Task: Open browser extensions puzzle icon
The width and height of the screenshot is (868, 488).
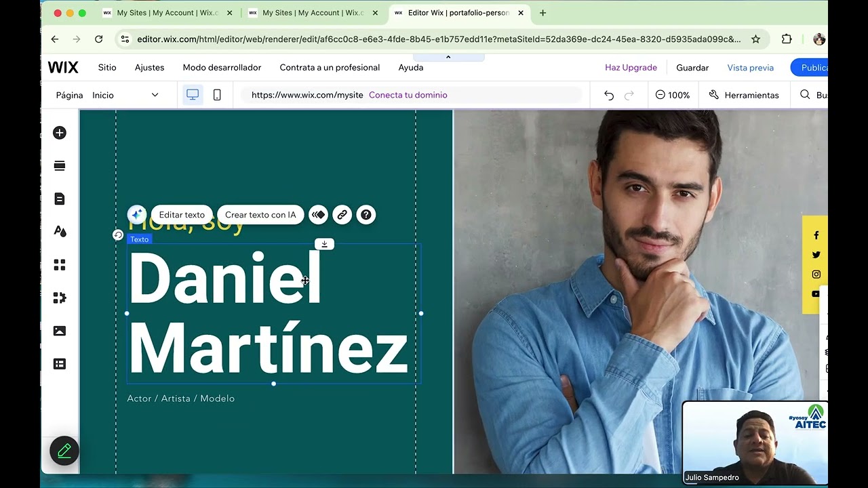Action: (x=787, y=39)
